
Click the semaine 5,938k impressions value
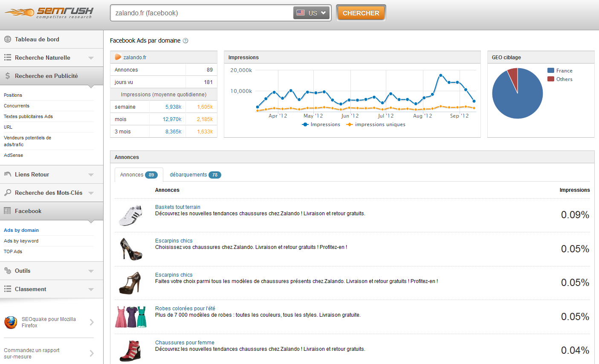[x=174, y=107]
